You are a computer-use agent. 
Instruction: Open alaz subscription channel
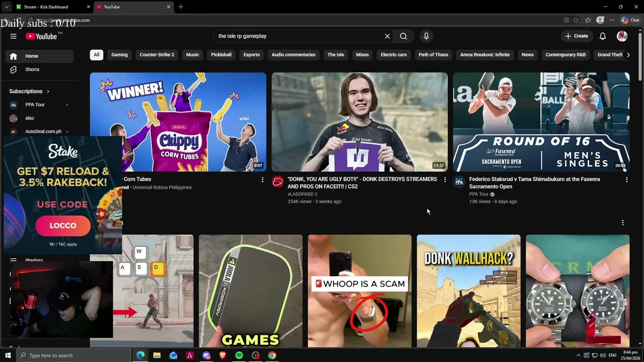39,118
